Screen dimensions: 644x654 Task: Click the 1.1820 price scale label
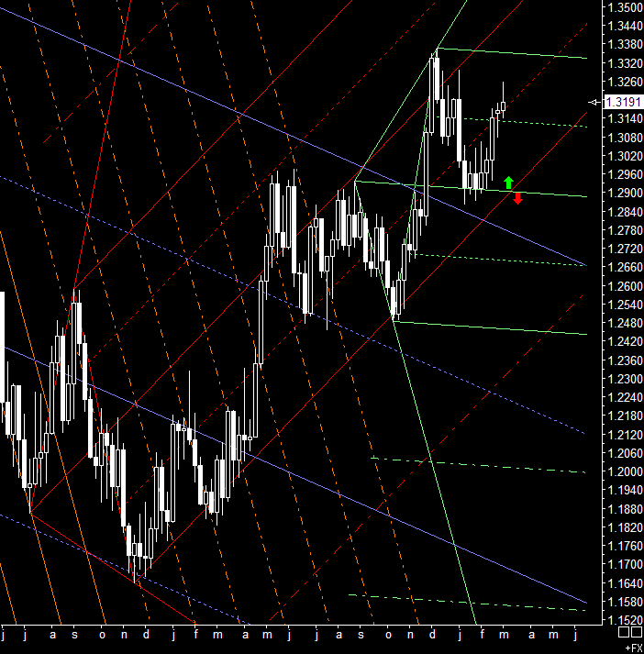click(x=625, y=527)
